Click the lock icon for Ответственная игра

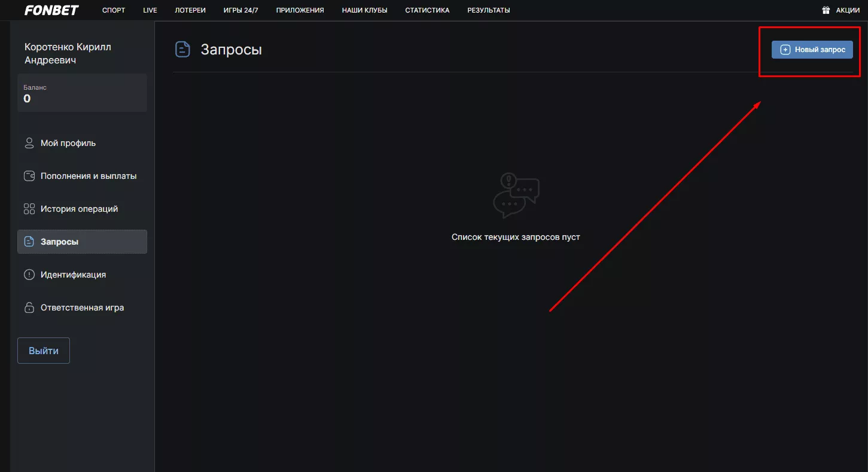(x=29, y=308)
